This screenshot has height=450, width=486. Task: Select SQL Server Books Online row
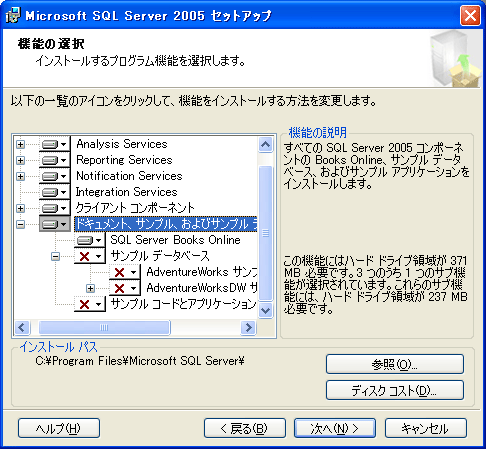pos(175,240)
